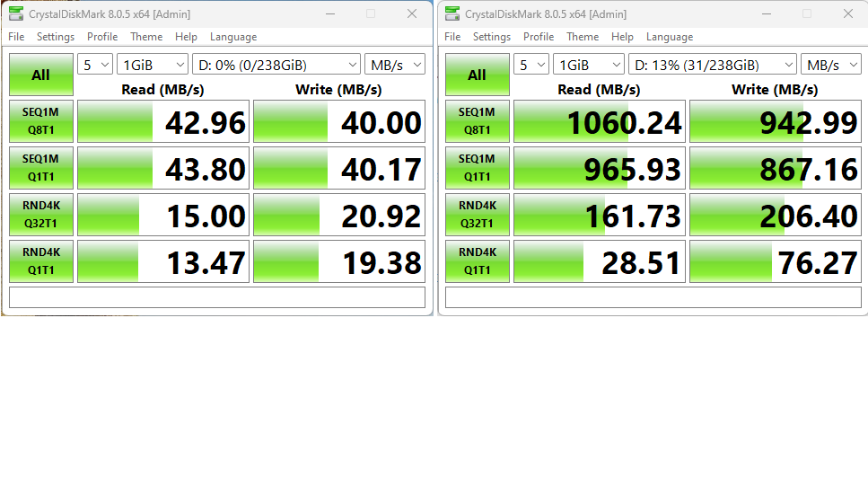
Task: Click read result 28.51
Action: (600, 261)
